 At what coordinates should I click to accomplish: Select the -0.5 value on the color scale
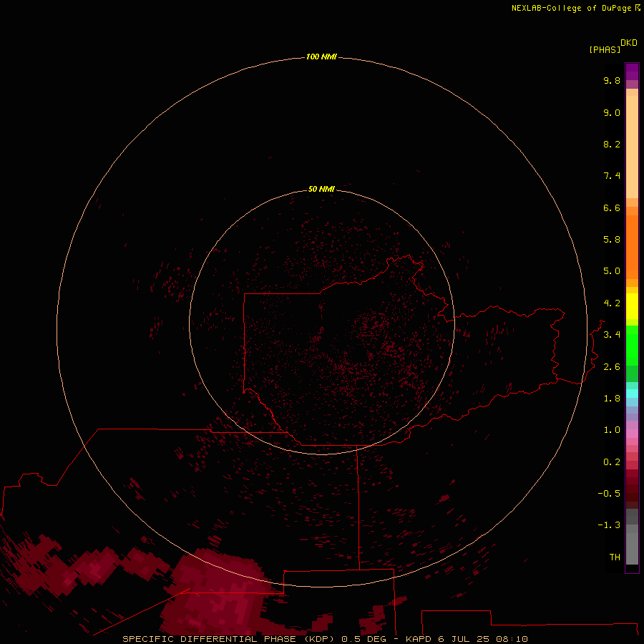(609, 494)
